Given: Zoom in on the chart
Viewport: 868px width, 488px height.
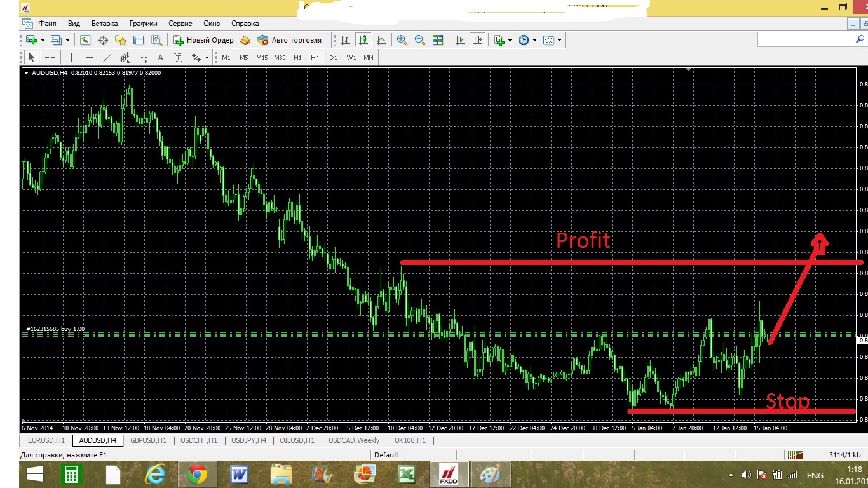Looking at the screenshot, I should tap(402, 40).
